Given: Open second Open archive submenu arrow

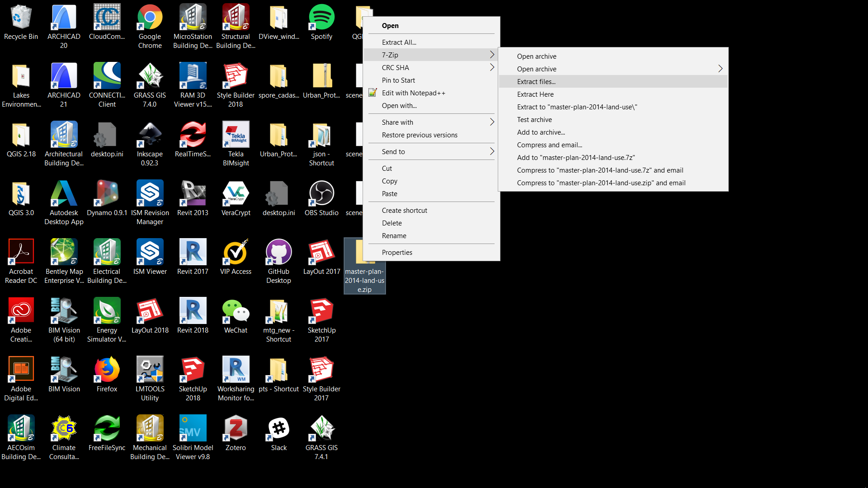Looking at the screenshot, I should 720,69.
